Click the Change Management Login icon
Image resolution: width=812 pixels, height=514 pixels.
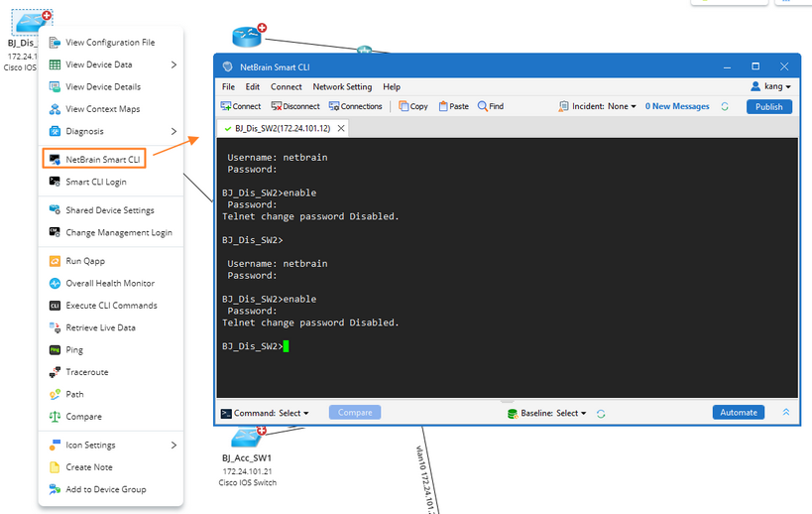(55, 232)
